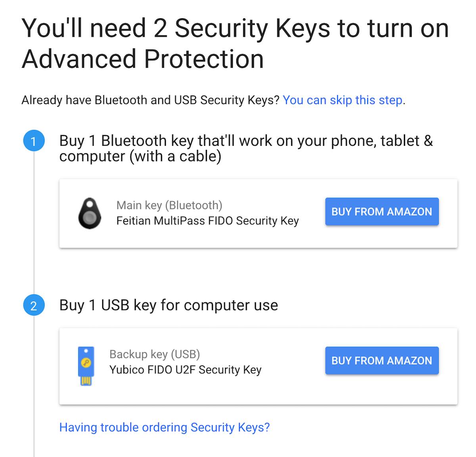Click the vertical line between steps 1 and 2

[34, 222]
